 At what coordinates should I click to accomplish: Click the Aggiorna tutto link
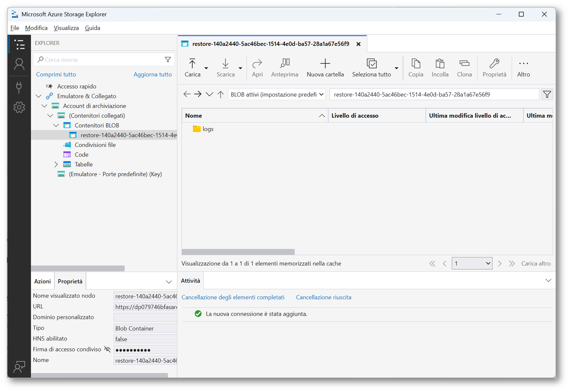(x=152, y=74)
